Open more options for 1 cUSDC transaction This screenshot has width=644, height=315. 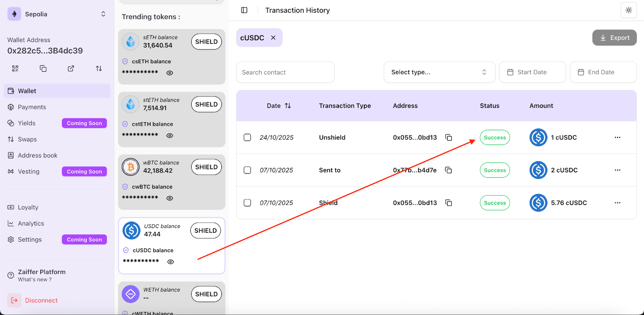pyautogui.click(x=617, y=137)
